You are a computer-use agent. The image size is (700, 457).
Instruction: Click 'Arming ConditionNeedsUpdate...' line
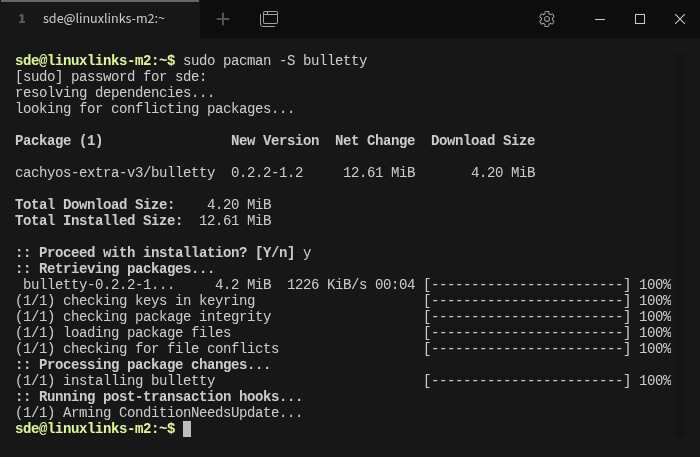pyautogui.click(x=158, y=412)
